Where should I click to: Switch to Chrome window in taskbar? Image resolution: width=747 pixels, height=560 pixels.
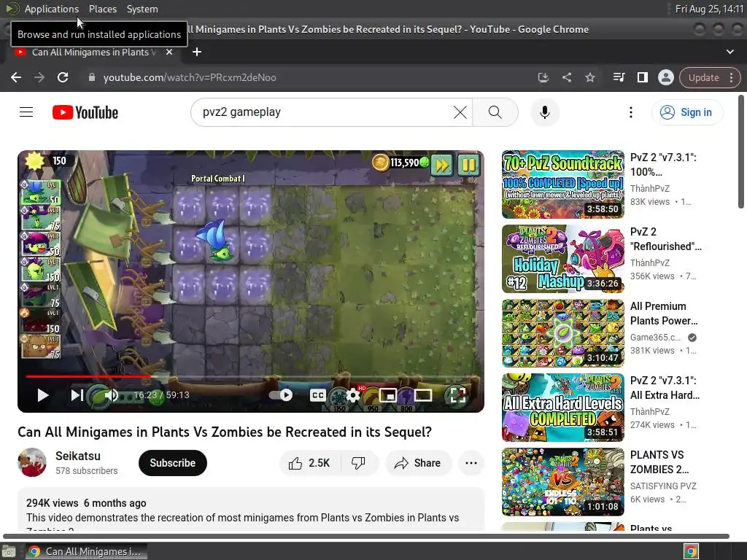(86, 551)
